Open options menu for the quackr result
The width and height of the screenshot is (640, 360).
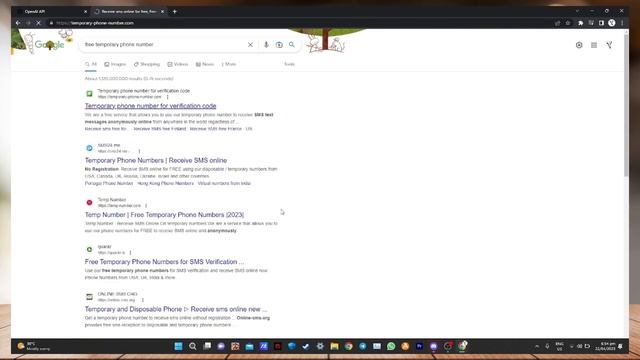point(131,253)
